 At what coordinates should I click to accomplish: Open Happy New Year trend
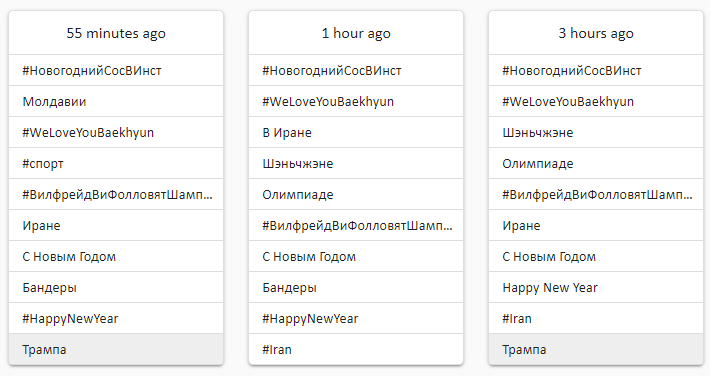(x=596, y=288)
